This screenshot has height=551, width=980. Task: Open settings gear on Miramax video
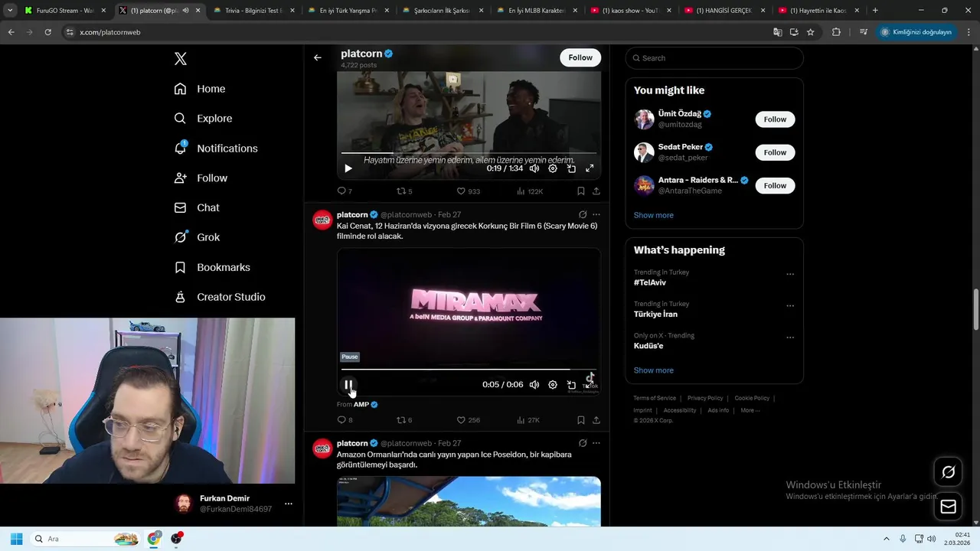[x=553, y=385]
